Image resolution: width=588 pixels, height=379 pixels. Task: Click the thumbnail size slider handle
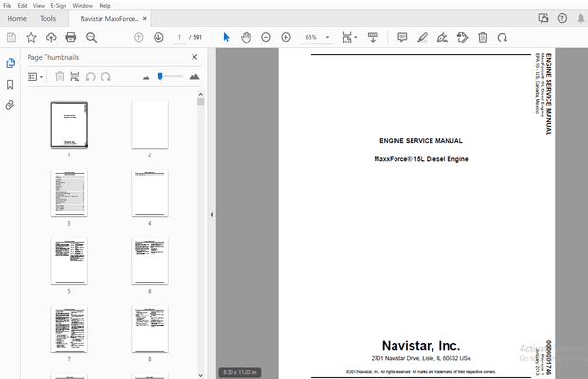pyautogui.click(x=160, y=77)
